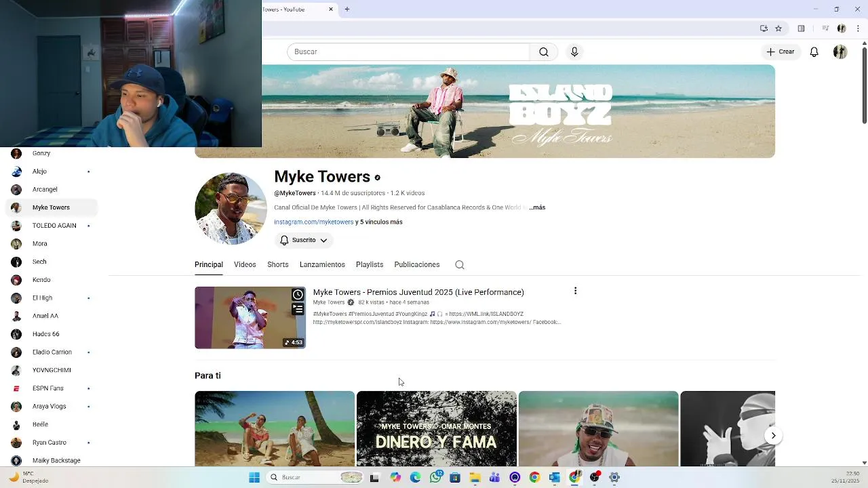Add Premios Juventud video to queue

298,309
